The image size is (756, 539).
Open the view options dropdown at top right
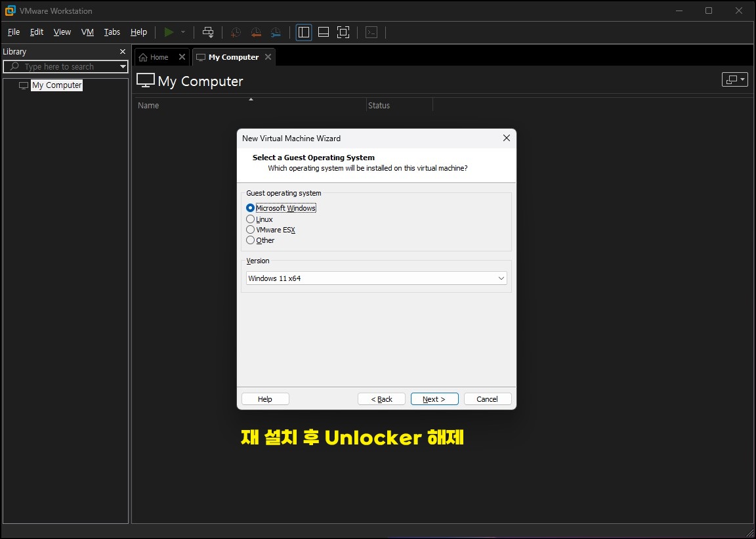pyautogui.click(x=735, y=79)
